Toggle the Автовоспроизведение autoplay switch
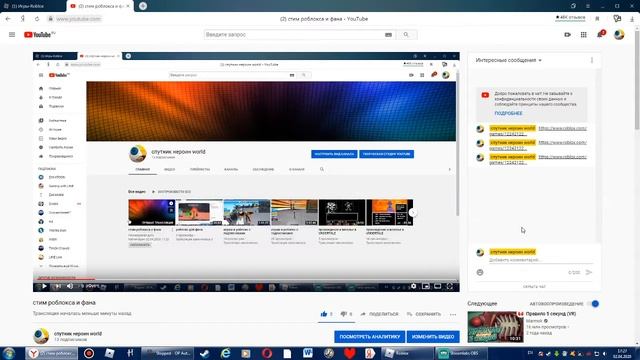Screen dimensions: 640x360 593,304
